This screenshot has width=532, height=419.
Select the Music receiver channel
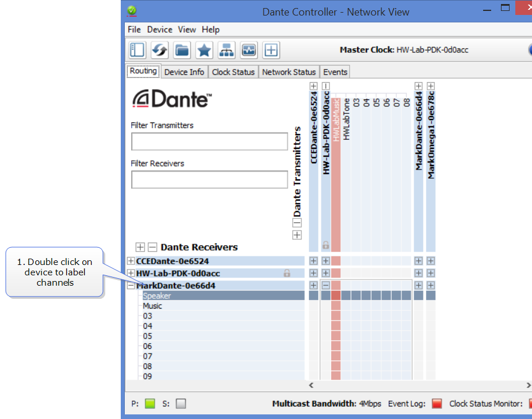tap(152, 306)
